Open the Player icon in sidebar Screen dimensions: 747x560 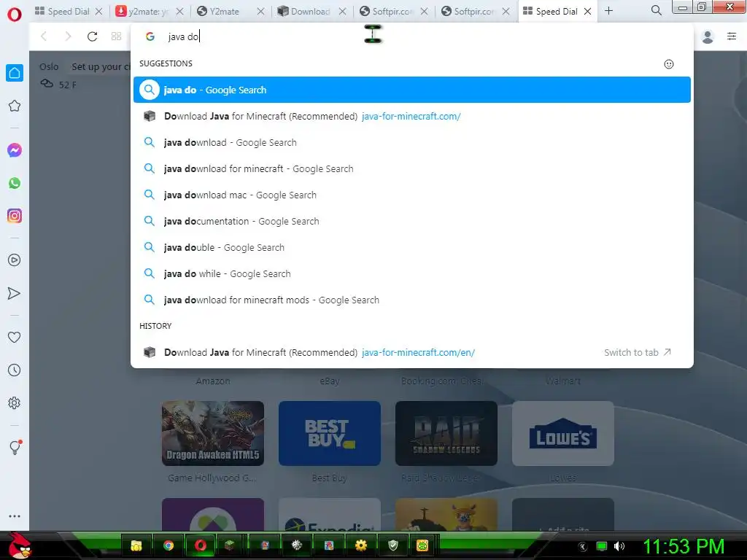[x=15, y=260]
